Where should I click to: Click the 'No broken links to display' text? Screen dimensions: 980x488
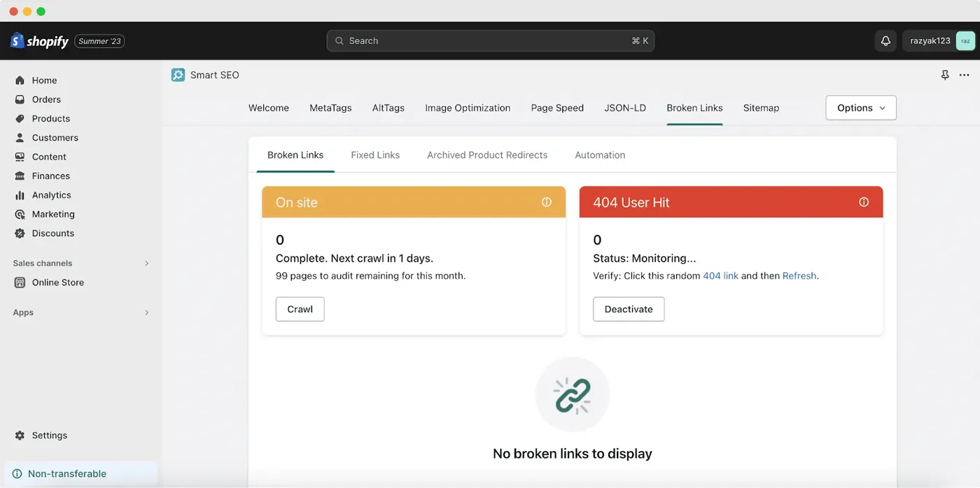pos(573,454)
